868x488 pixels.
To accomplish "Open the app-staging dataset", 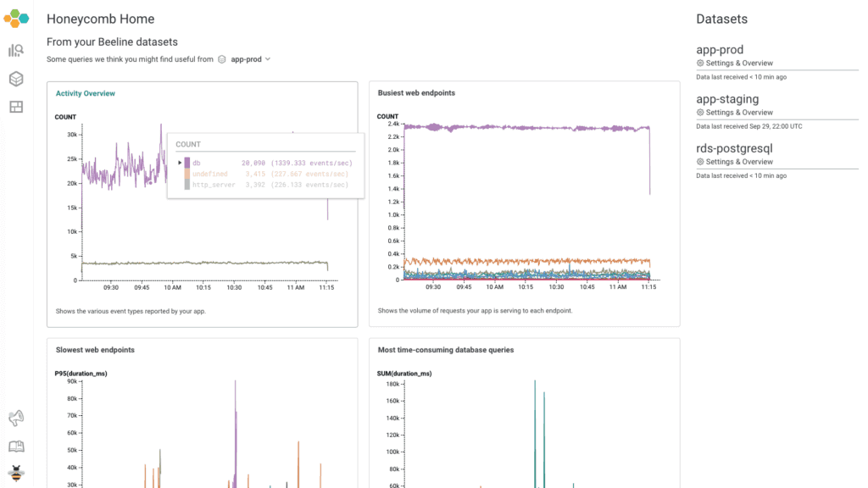I will 727,99.
